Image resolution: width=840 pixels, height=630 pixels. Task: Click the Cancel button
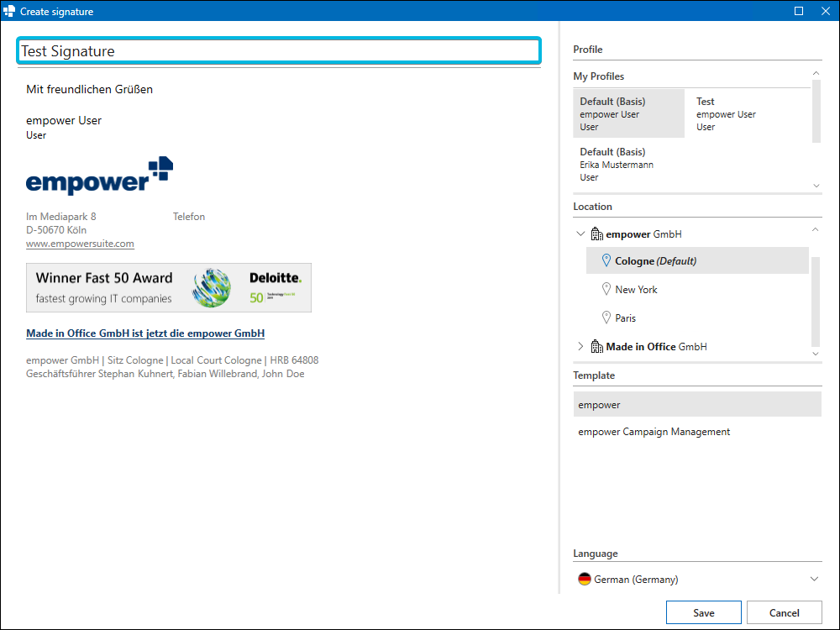pyautogui.click(x=785, y=612)
